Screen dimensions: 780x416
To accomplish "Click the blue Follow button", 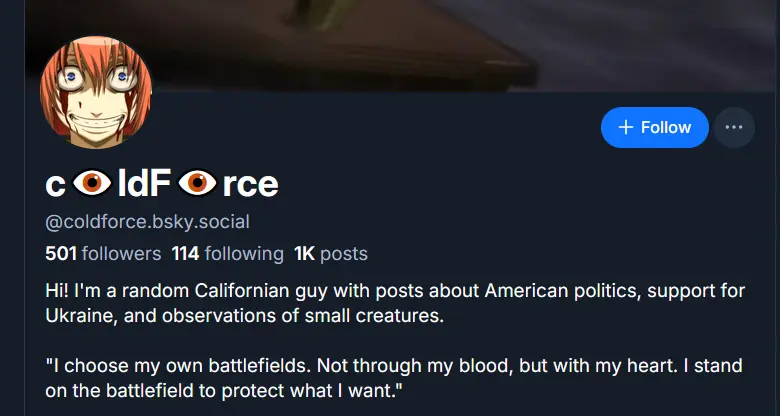I will click(655, 127).
